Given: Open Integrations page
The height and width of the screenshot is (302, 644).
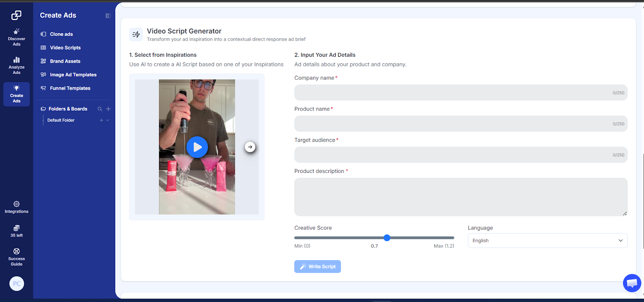Looking at the screenshot, I should coord(17,207).
